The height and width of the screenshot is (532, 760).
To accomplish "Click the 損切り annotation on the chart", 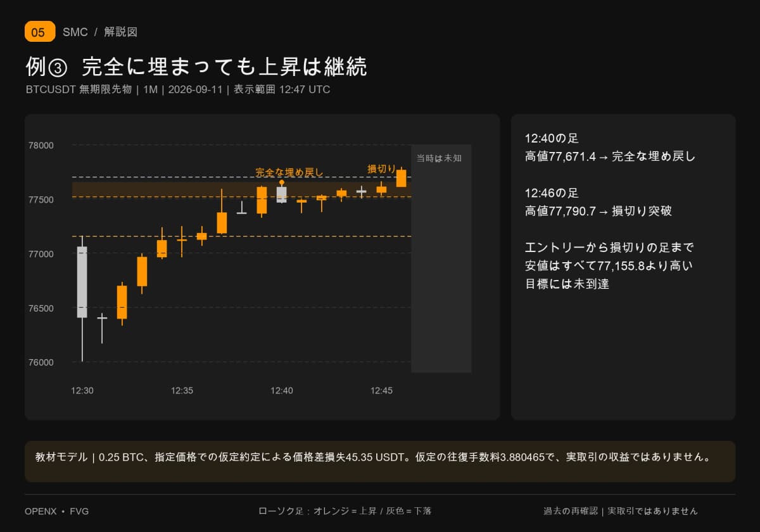I will [382, 168].
